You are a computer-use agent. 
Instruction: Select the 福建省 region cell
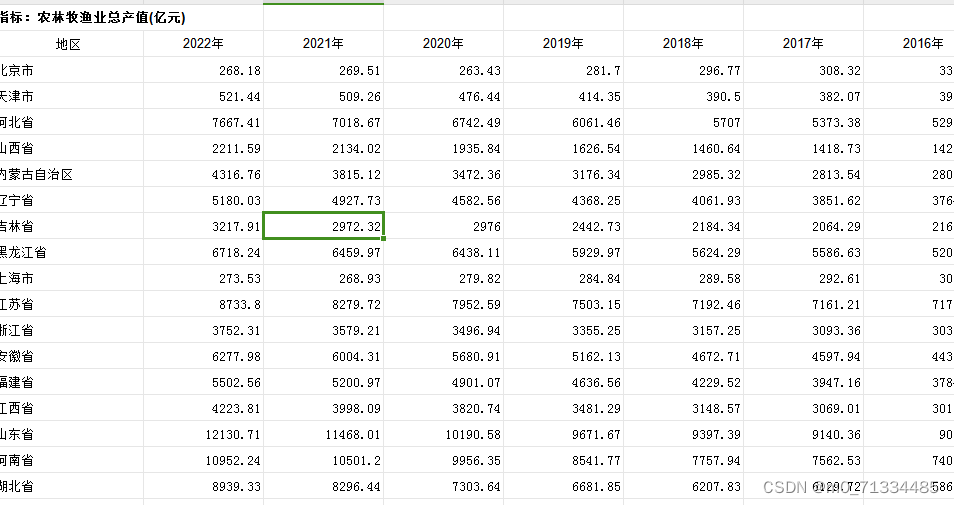point(72,383)
